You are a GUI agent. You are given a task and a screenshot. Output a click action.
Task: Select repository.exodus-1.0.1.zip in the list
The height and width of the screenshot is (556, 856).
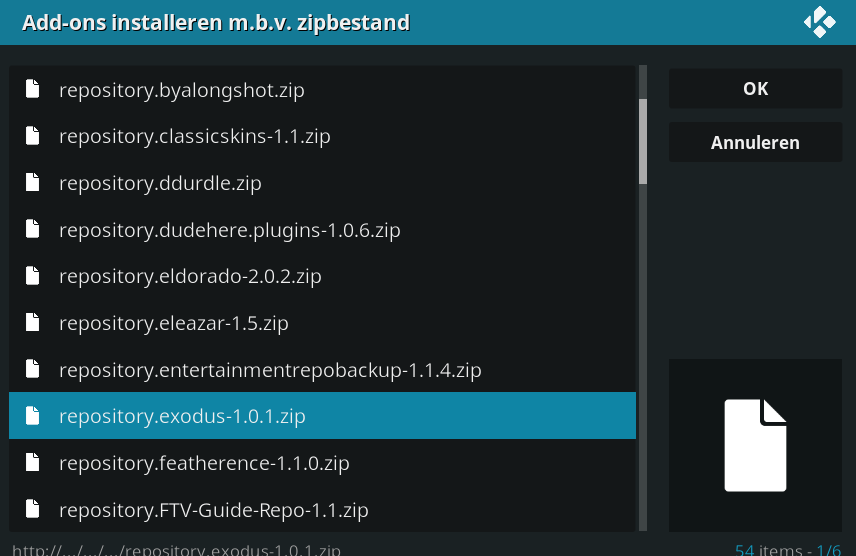[182, 416]
